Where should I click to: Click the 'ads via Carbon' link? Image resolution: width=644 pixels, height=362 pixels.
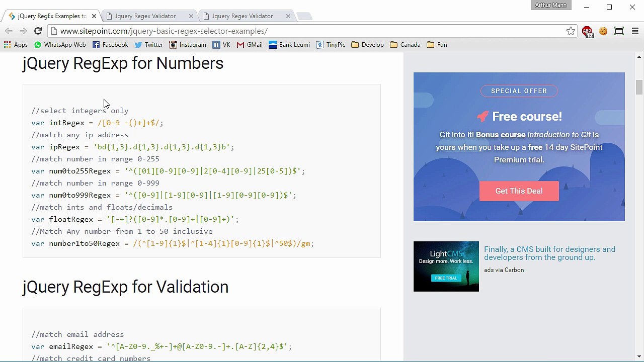click(x=504, y=270)
